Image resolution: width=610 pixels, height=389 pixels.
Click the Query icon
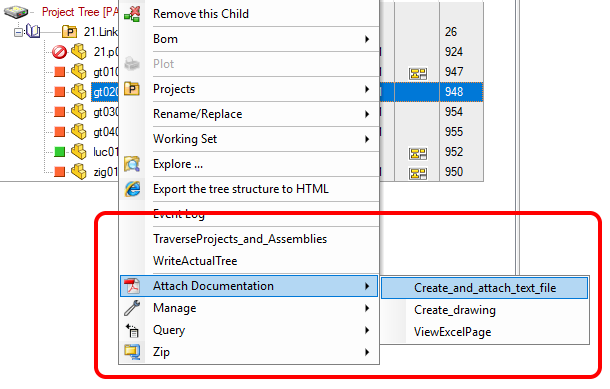pos(132,330)
